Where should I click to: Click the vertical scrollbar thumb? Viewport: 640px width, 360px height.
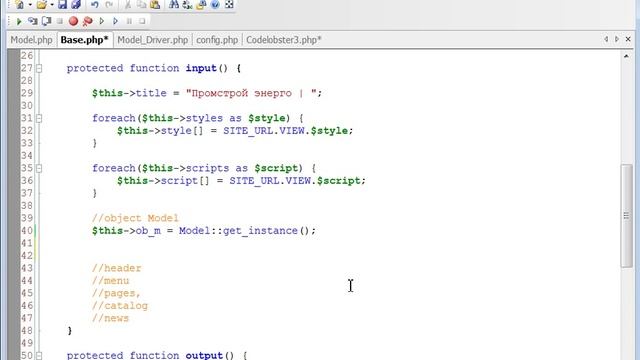(x=627, y=216)
